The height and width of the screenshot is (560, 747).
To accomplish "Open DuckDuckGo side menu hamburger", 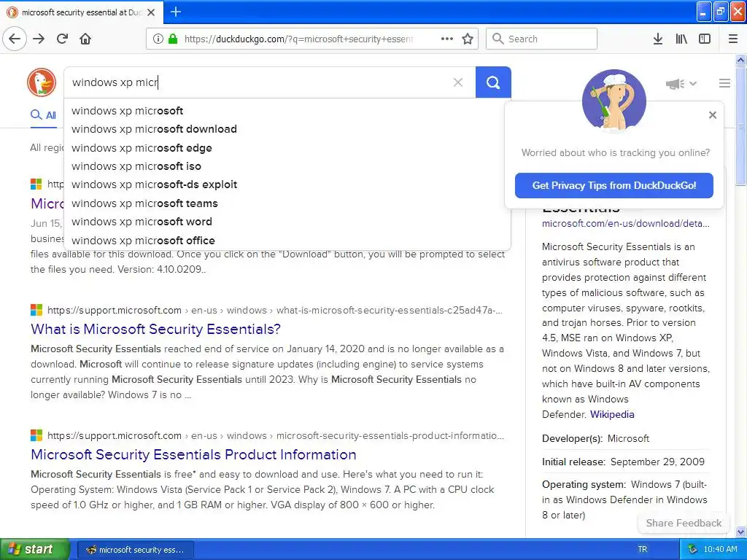I will 724,83.
